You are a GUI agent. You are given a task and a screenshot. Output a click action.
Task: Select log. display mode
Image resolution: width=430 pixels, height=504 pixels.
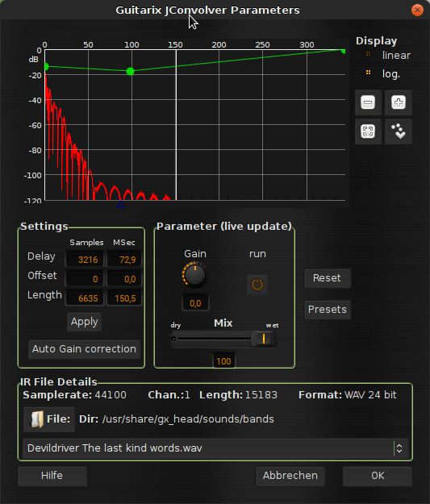tap(368, 73)
